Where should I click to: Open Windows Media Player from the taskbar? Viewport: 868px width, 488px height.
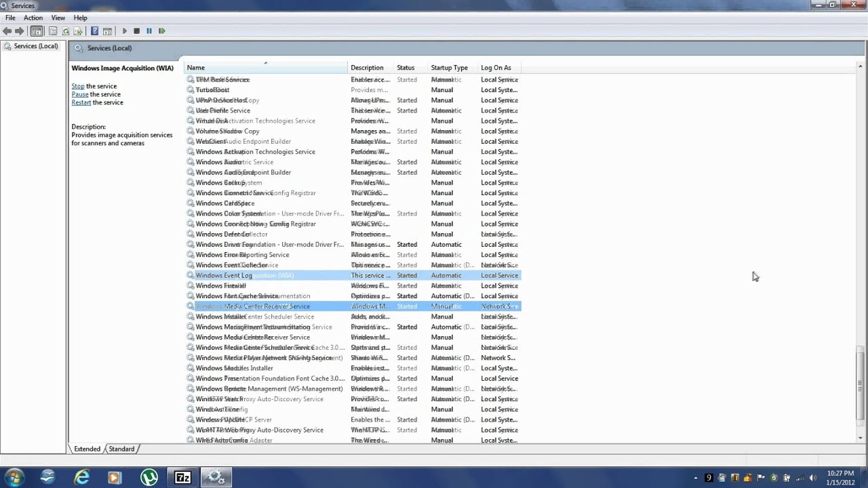(x=115, y=477)
